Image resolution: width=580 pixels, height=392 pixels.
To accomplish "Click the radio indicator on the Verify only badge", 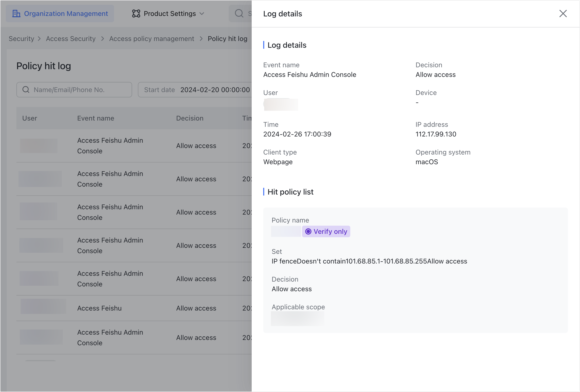I will [309, 231].
